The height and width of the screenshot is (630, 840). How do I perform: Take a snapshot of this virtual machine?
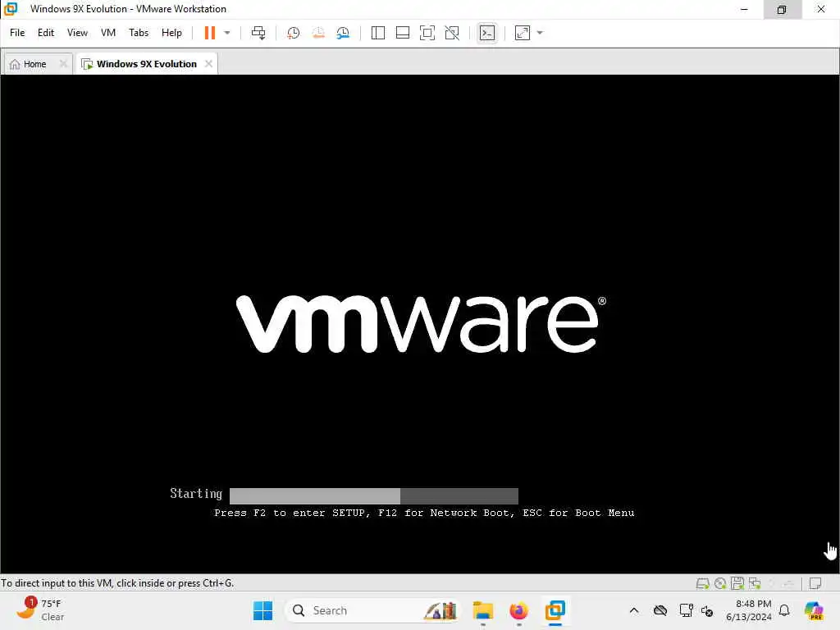click(x=293, y=33)
